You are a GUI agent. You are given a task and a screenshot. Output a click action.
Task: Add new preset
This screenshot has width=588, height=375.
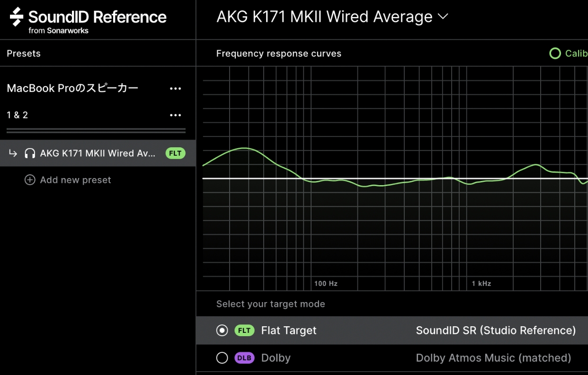68,180
